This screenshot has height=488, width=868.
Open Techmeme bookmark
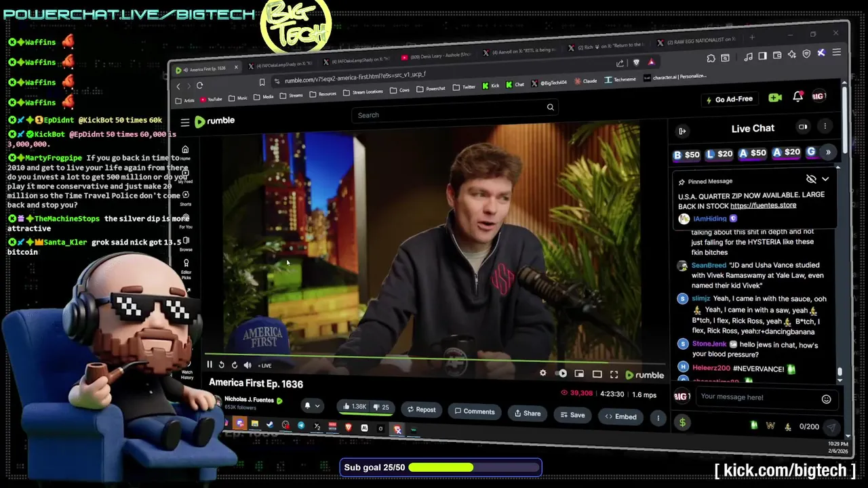(x=620, y=79)
